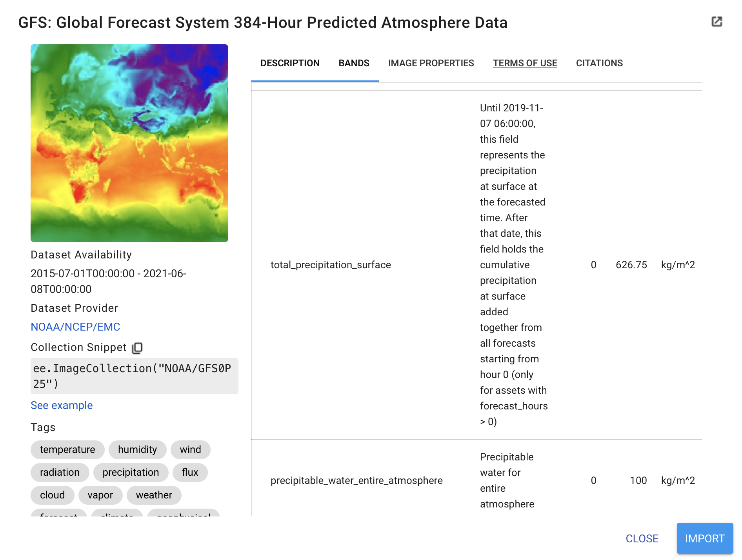742x560 pixels.
Task: Open the Bands tab
Action: coord(354,63)
